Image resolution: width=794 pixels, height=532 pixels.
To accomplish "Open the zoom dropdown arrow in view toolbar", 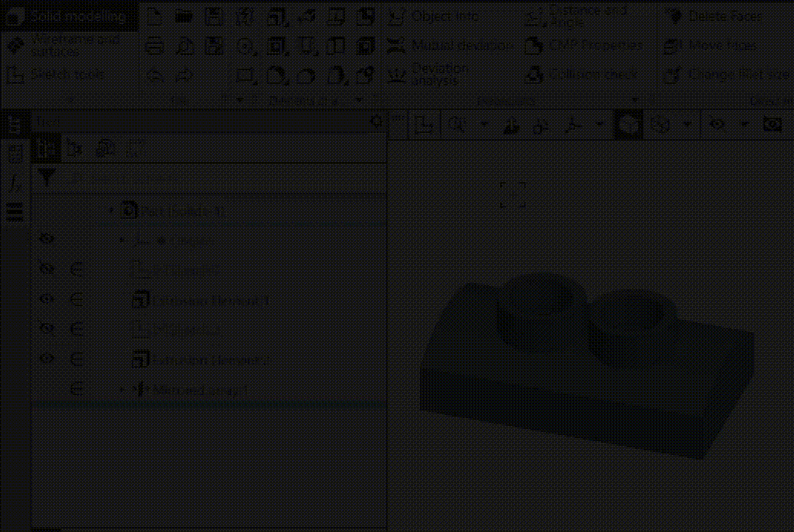I will click(484, 124).
